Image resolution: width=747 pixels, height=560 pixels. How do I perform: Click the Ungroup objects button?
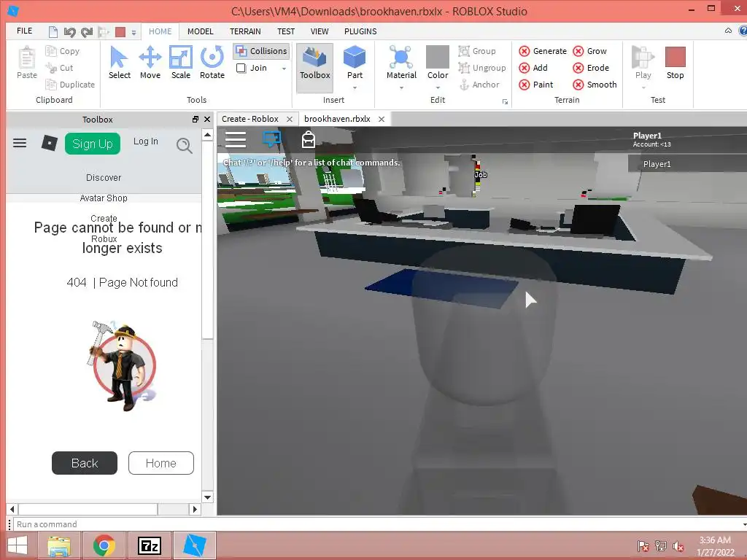tap(482, 68)
